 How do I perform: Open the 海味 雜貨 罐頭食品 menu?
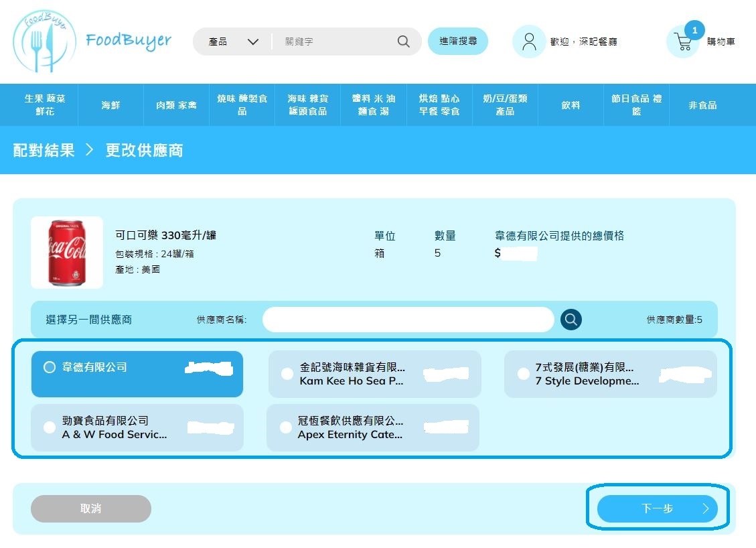pyautogui.click(x=307, y=105)
